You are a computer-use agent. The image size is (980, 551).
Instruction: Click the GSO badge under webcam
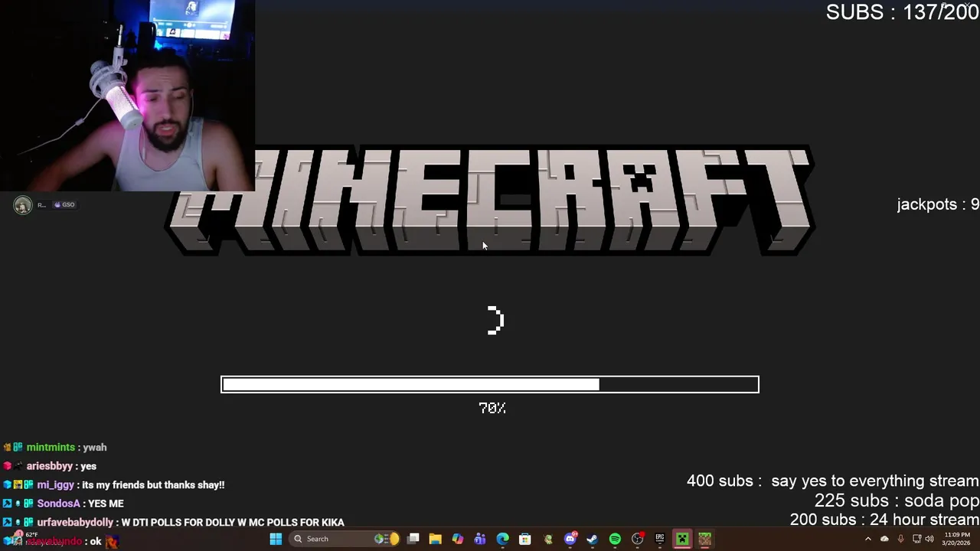64,205
